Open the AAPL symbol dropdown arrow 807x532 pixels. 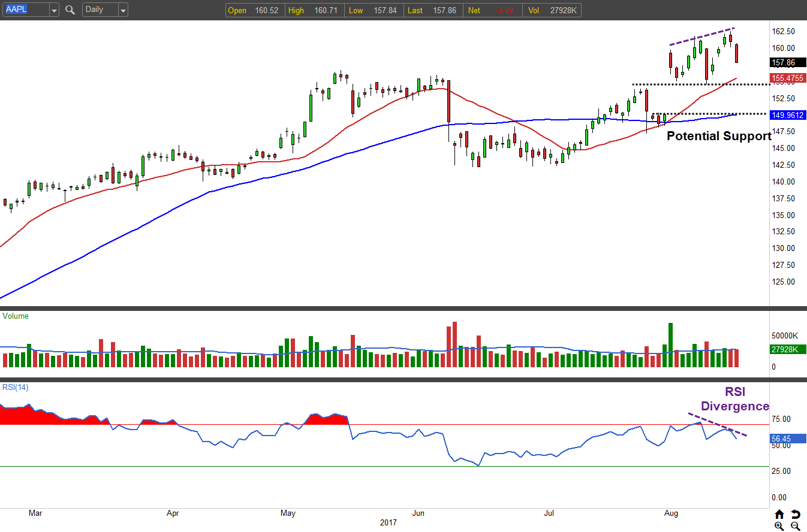pyautogui.click(x=54, y=10)
